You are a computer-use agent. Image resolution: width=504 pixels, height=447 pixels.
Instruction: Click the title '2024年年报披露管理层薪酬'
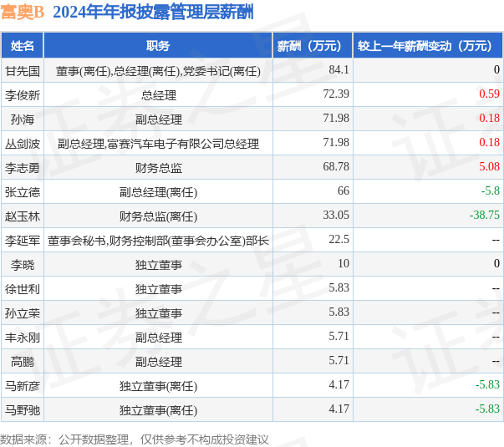[x=153, y=13]
